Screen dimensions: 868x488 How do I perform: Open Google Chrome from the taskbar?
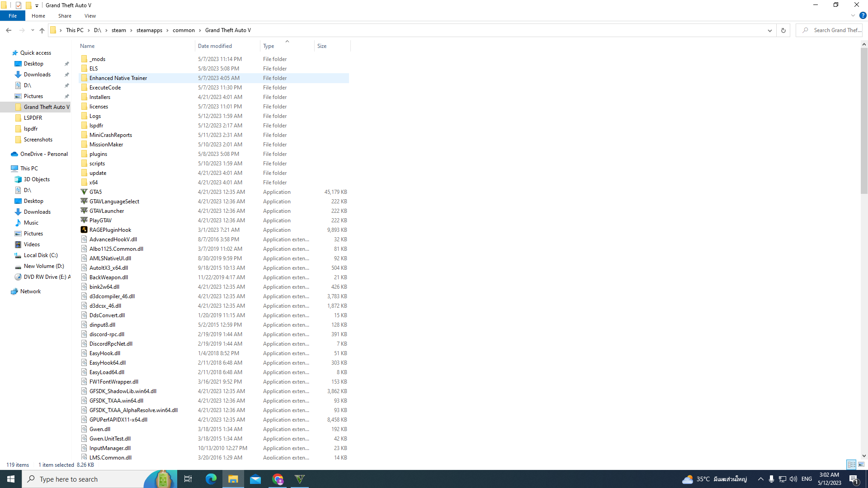click(x=278, y=479)
